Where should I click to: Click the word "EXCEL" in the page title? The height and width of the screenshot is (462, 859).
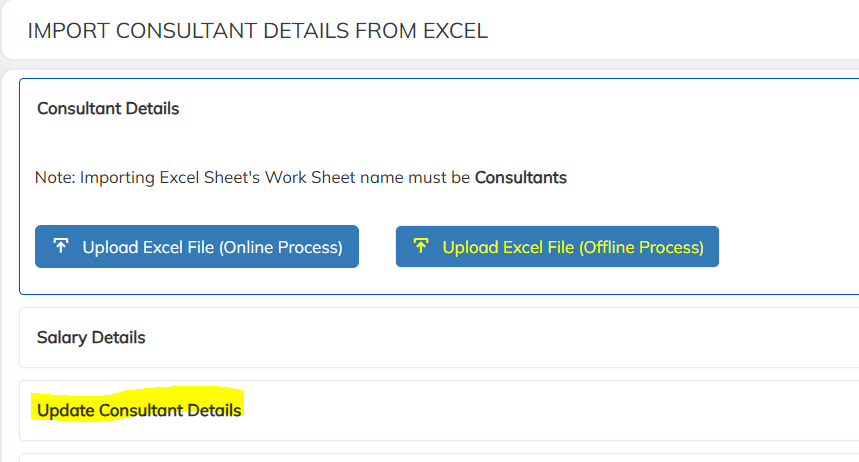coord(454,31)
